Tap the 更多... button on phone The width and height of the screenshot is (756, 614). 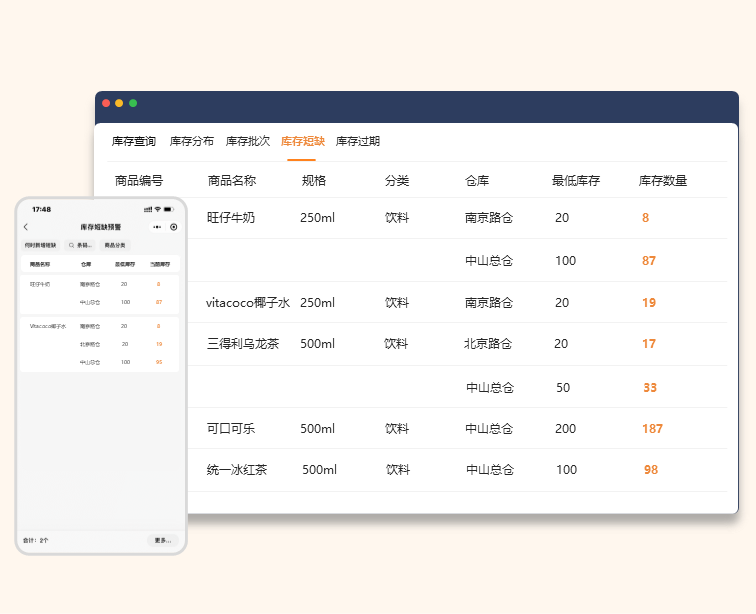tap(162, 540)
